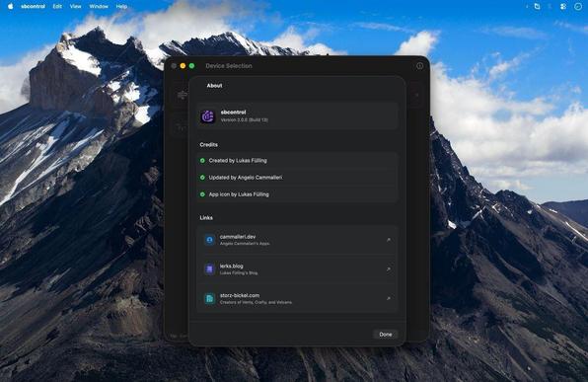Screen dimensions: 588x382
Task: Click green check beside App icon by Lukas Fülling
Action: (x=202, y=194)
